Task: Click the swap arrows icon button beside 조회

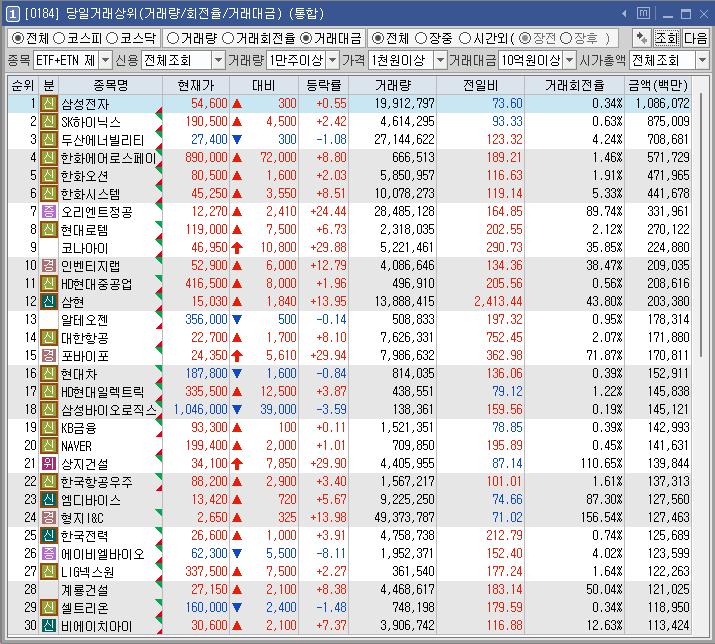Action: click(642, 38)
